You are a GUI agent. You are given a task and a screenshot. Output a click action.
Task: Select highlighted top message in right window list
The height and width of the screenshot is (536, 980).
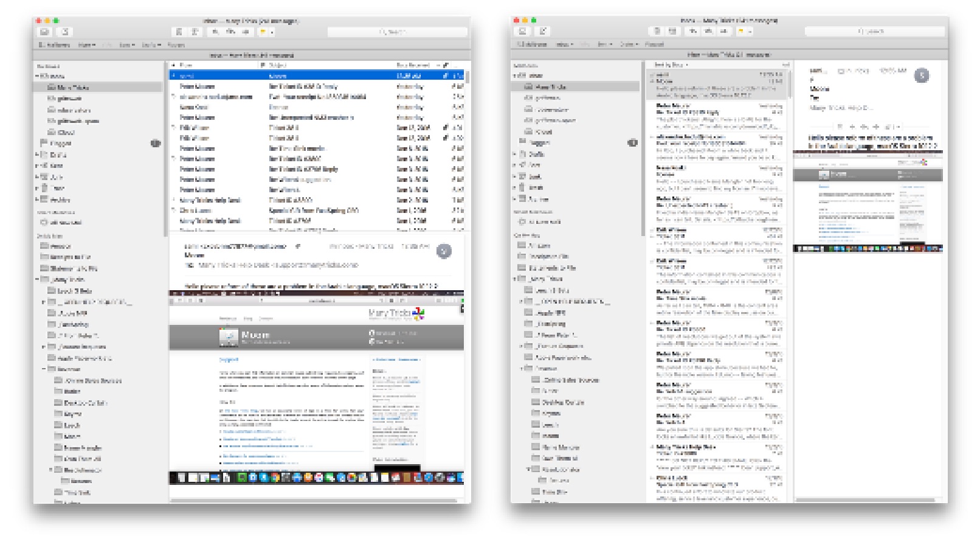point(717,85)
